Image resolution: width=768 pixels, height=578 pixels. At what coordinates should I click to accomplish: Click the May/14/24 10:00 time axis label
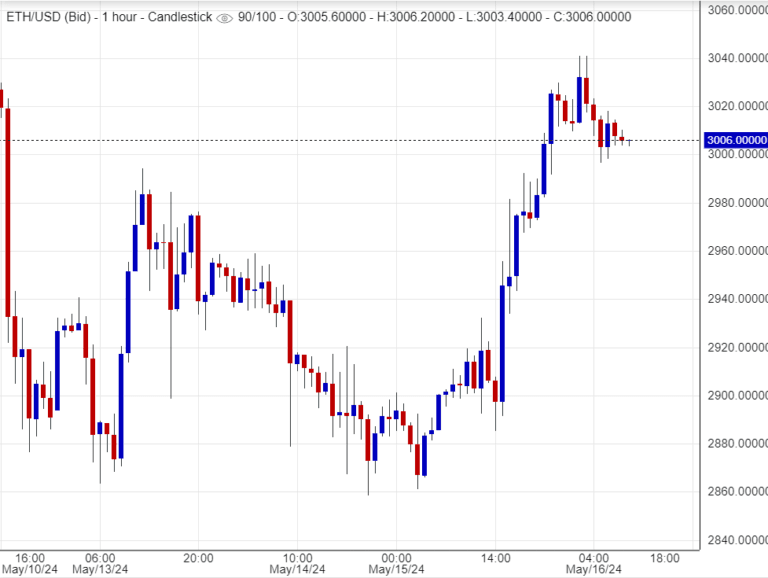click(297, 563)
